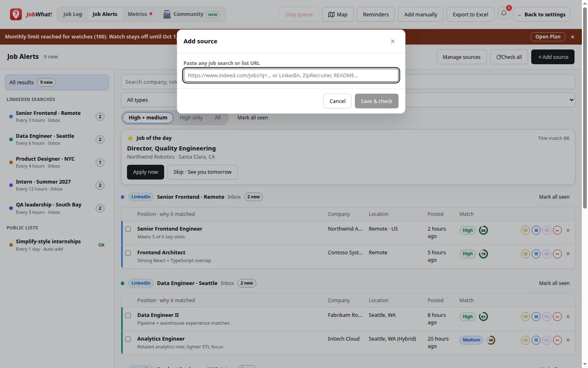Click the yellow eye icon for Analytics Engineer
The height and width of the screenshot is (368, 588).
point(526,340)
